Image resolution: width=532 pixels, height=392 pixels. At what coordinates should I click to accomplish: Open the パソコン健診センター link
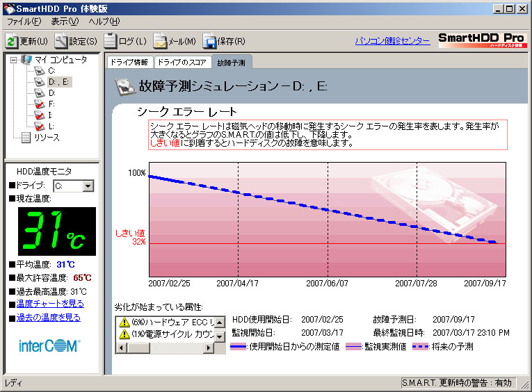(x=392, y=41)
